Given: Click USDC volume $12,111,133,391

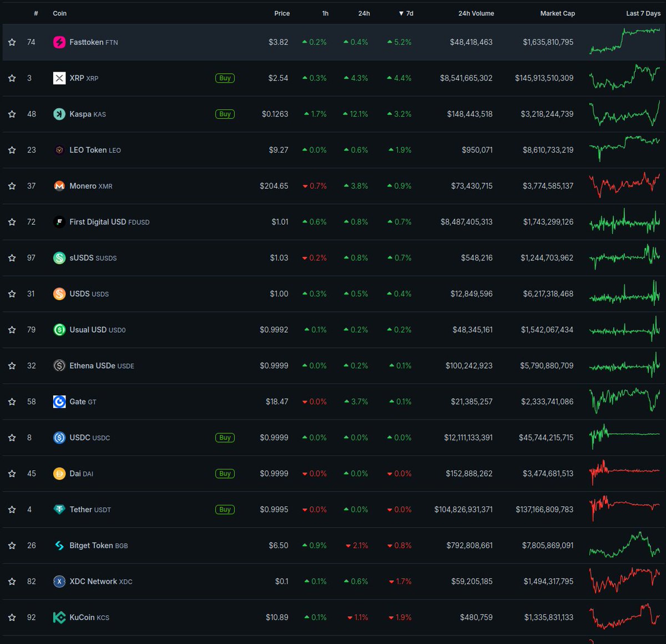Looking at the screenshot, I should 468,438.
